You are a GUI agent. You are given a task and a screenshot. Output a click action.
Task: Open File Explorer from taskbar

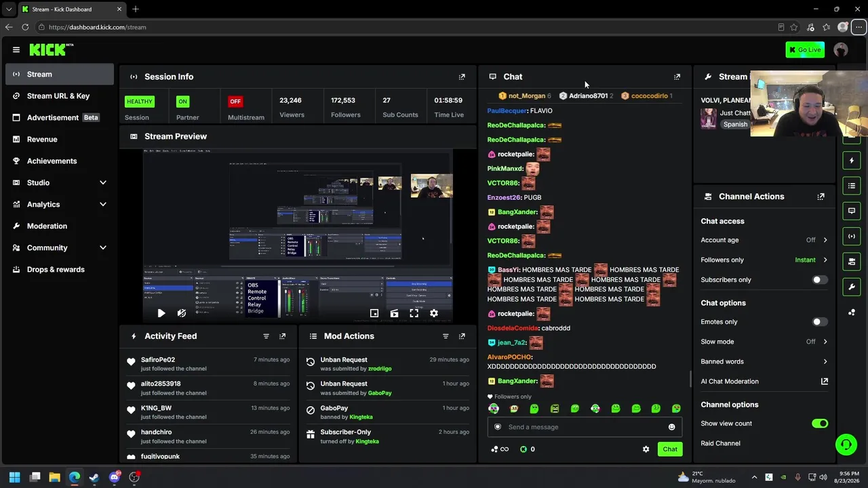click(x=54, y=477)
